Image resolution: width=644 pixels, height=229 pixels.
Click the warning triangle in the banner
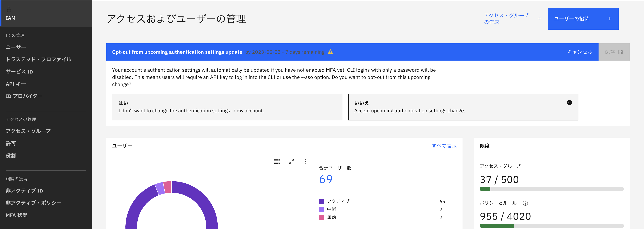(x=330, y=52)
